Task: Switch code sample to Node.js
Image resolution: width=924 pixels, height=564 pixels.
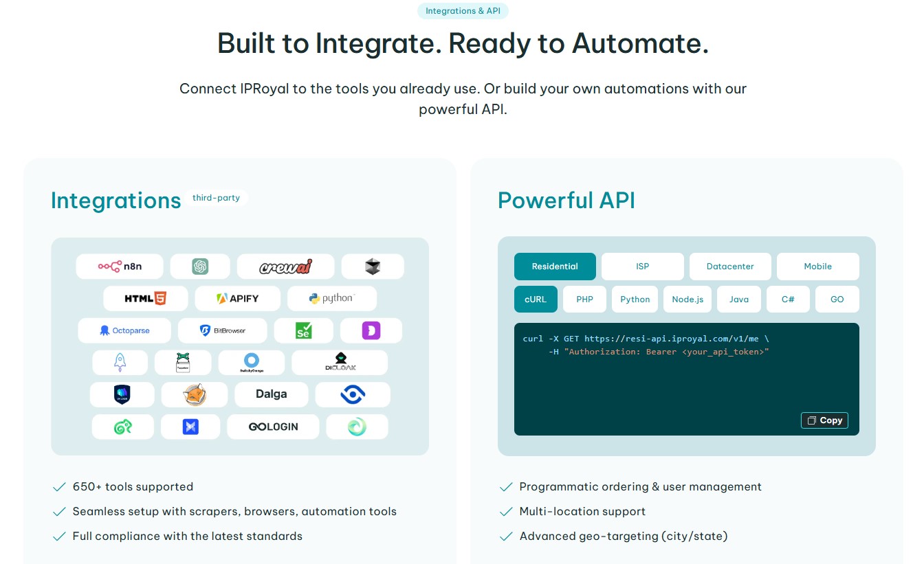Action: click(687, 300)
